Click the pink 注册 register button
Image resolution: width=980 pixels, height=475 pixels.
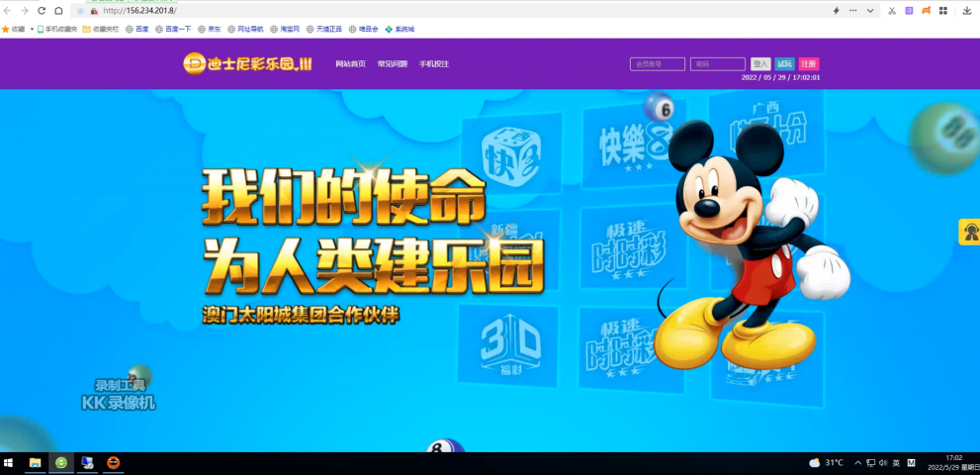coord(809,64)
